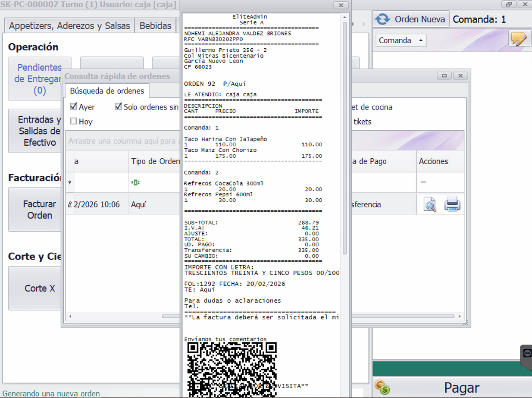Click the note pencil comment icon
Viewport: 532px width, 398px height.
click(519, 39)
